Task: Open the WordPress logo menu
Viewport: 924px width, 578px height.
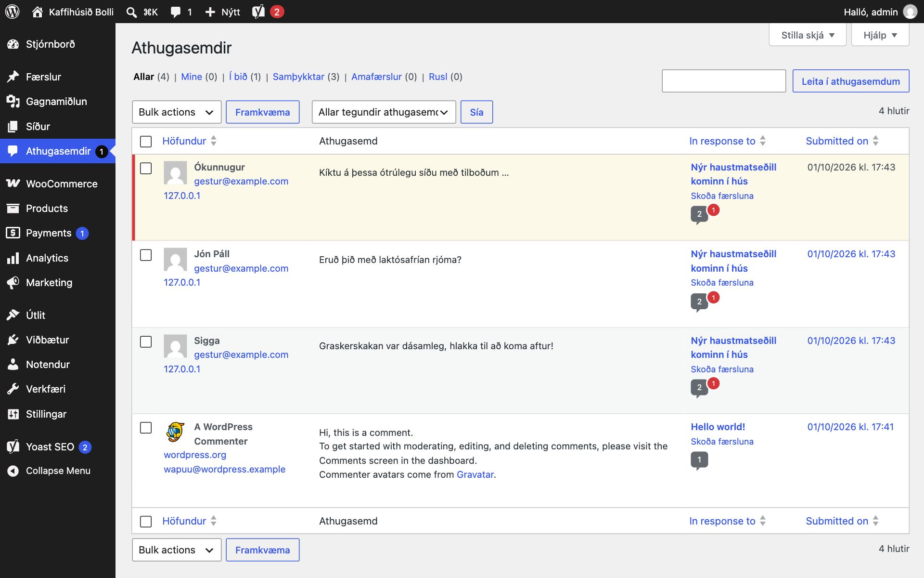Action: click(x=13, y=12)
